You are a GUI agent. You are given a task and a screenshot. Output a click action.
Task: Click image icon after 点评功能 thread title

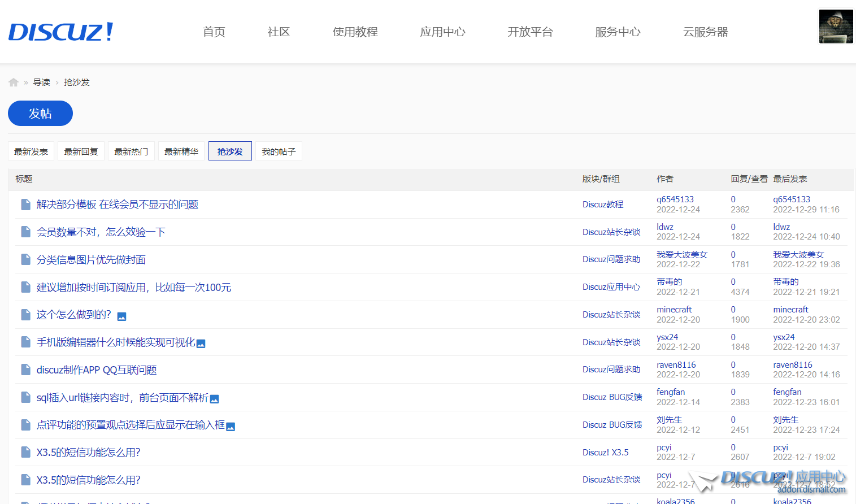231,427
